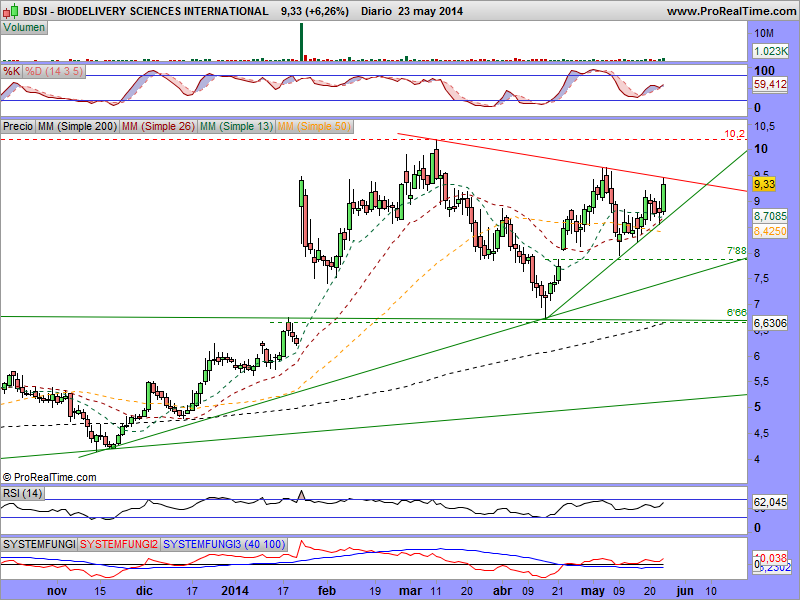Select the 7,5 price axis label

pos(764,279)
